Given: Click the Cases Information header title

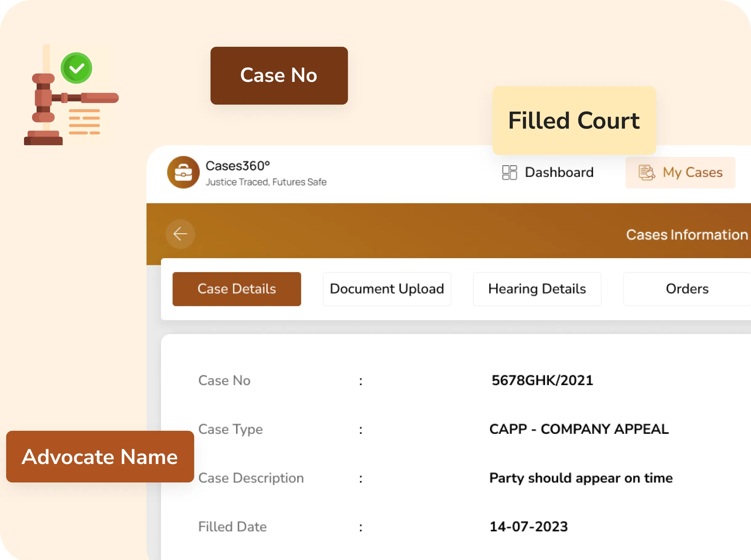Looking at the screenshot, I should pyautogui.click(x=687, y=234).
